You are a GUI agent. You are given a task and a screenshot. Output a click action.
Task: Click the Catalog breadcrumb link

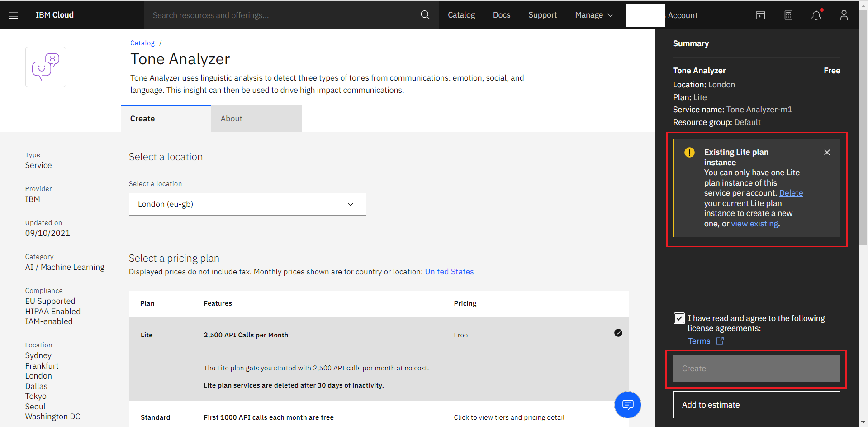(142, 43)
